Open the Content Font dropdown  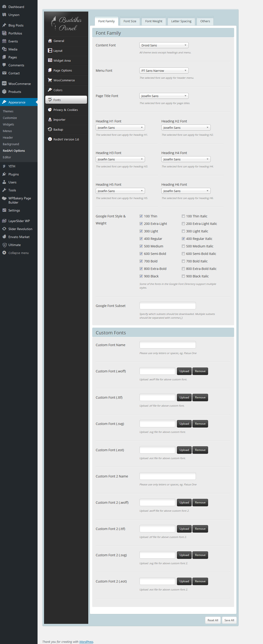(x=164, y=45)
